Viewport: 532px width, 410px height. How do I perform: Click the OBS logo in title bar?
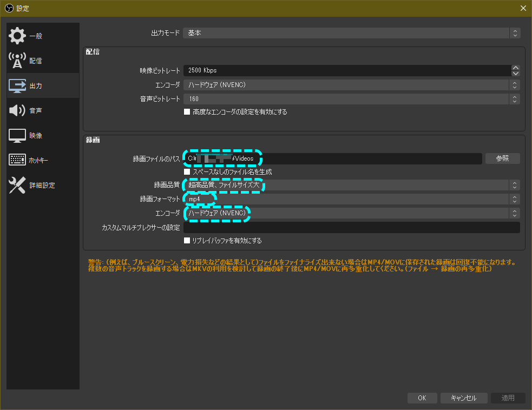pyautogui.click(x=9, y=8)
